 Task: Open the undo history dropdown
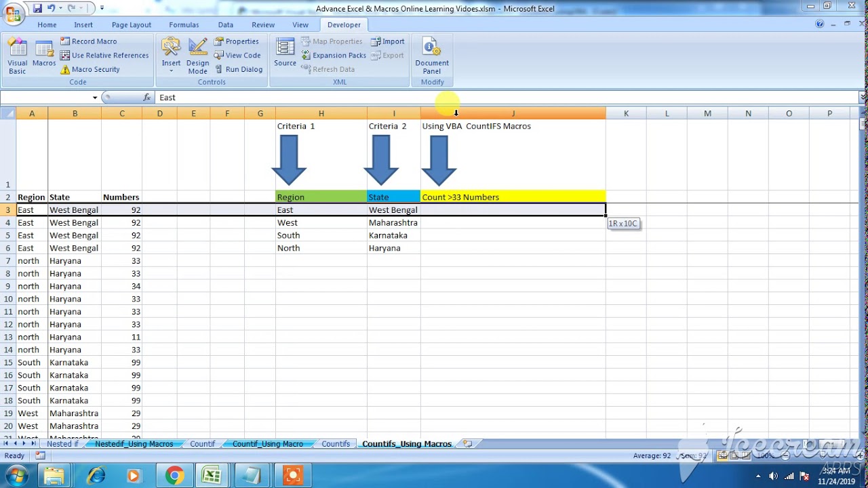(x=60, y=8)
